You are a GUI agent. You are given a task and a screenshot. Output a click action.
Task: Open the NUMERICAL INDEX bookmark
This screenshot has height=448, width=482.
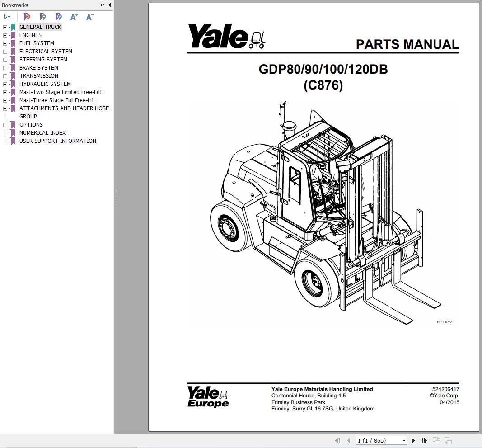coord(42,132)
